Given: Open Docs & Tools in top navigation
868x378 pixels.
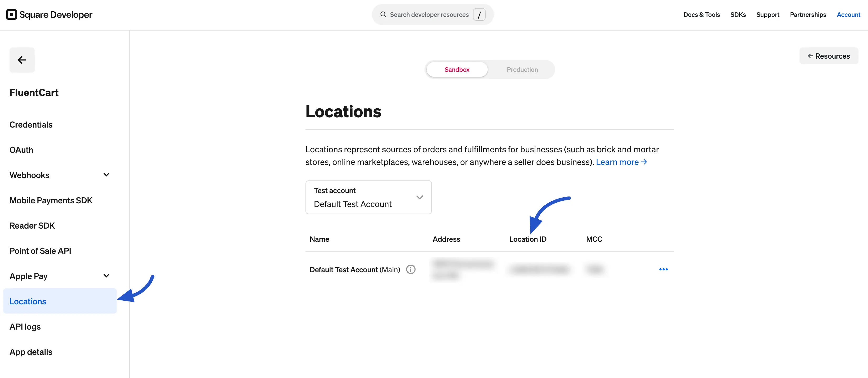Looking at the screenshot, I should pos(701,14).
